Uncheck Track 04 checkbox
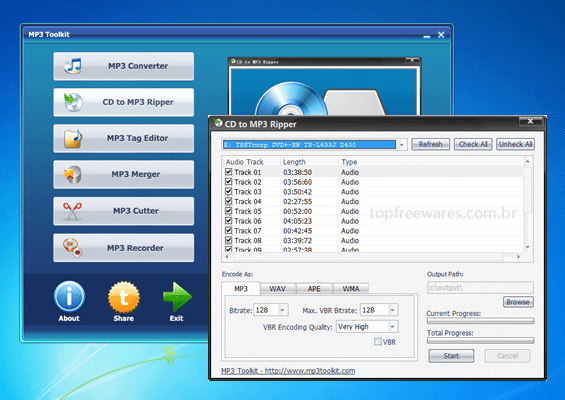This screenshot has width=565, height=400. point(228,201)
